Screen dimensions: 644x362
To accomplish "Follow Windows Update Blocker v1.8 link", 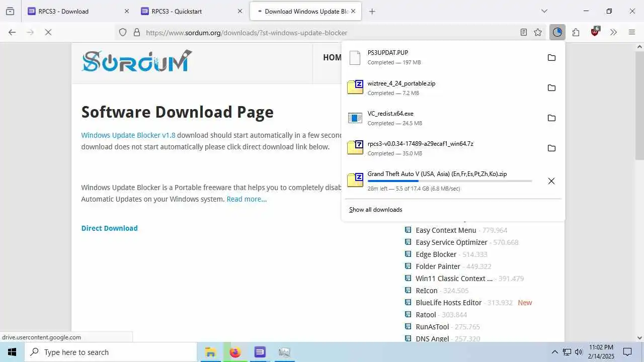I will point(128,135).
